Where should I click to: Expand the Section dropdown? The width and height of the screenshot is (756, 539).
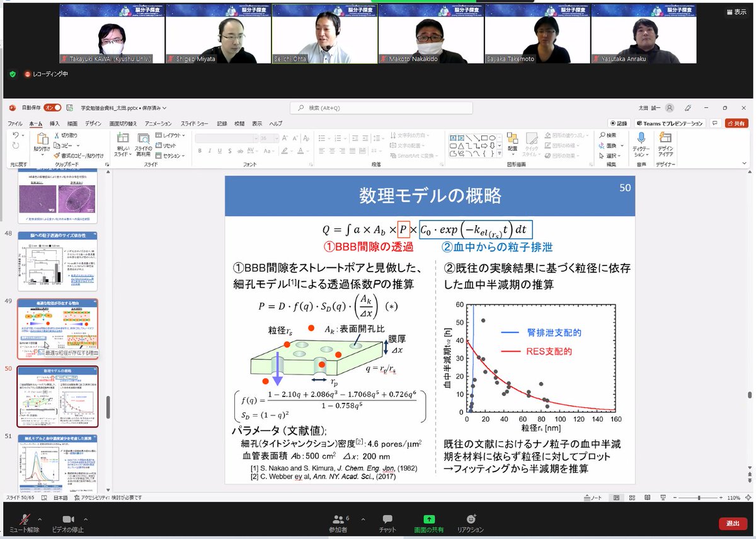tap(171, 155)
